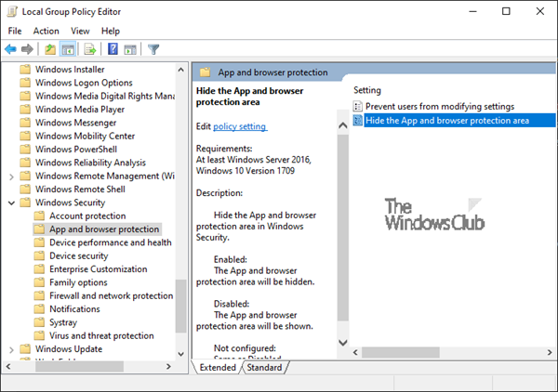558x392 pixels.
Task: Click the Forward arrow toolbar icon
Action: (x=27, y=49)
